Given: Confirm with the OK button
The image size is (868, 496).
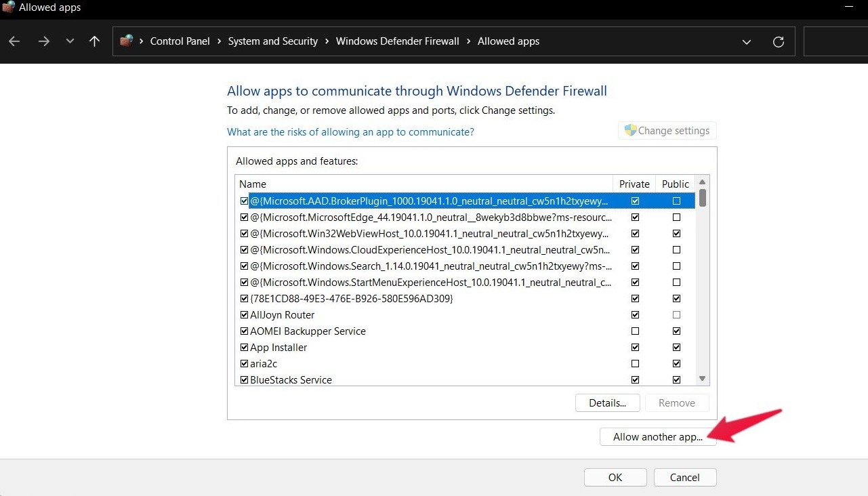Looking at the screenshot, I should 615,478.
